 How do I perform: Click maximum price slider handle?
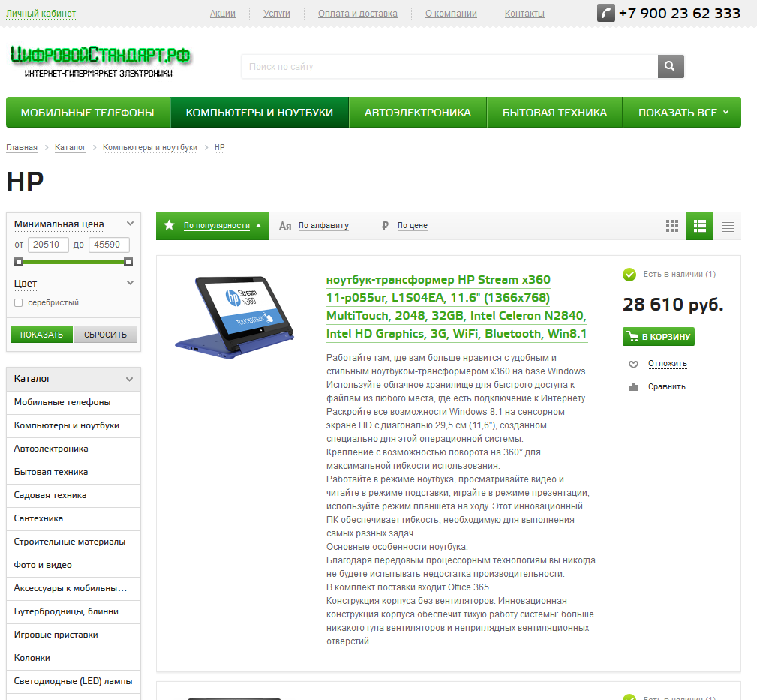[x=128, y=262]
